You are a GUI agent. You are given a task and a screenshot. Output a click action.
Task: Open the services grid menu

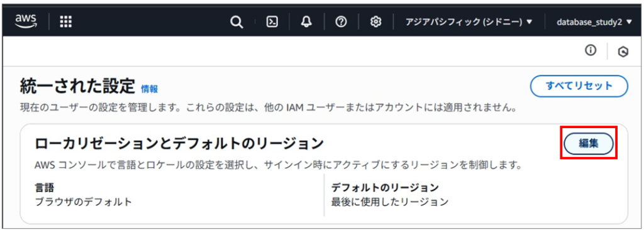coord(65,22)
